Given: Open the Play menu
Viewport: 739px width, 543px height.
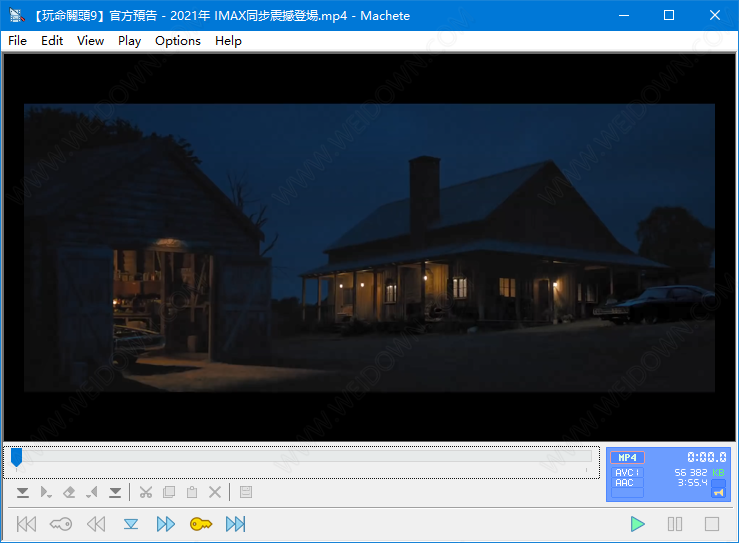Looking at the screenshot, I should tap(129, 41).
